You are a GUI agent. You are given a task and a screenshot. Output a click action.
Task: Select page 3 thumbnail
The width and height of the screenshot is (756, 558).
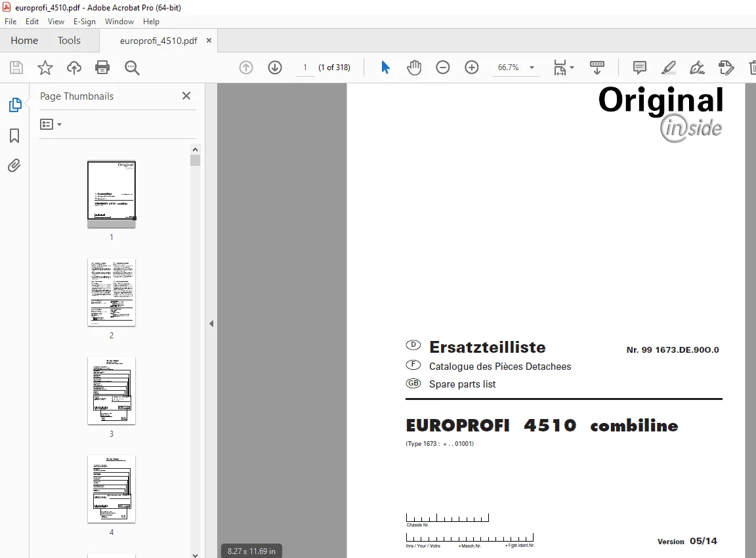112,391
